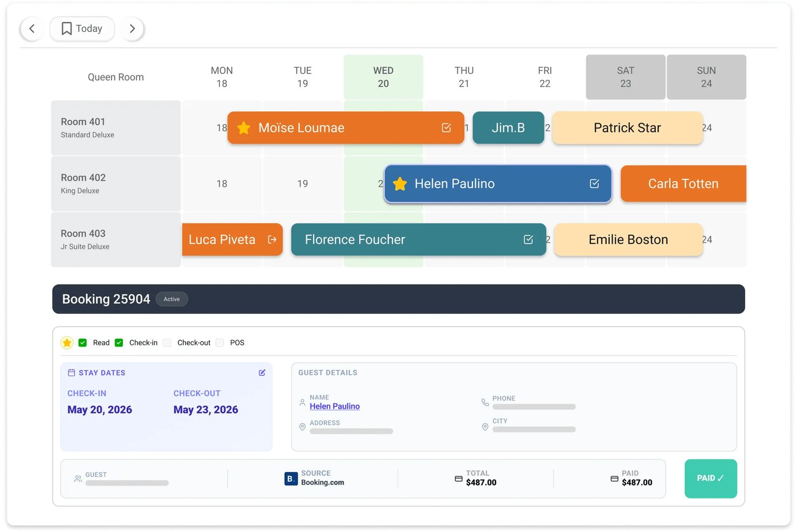Click checked icon on Moïse Loumae booking
This screenshot has width=798, height=532.
point(446,128)
